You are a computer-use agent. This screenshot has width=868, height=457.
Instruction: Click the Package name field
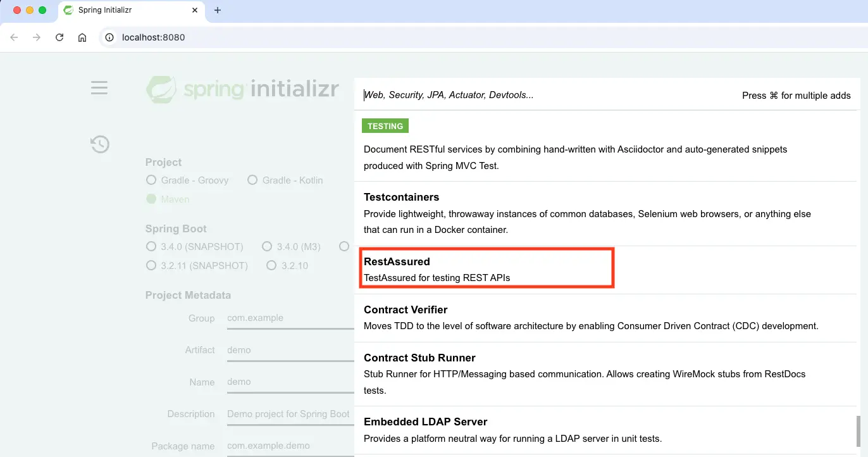coord(290,446)
